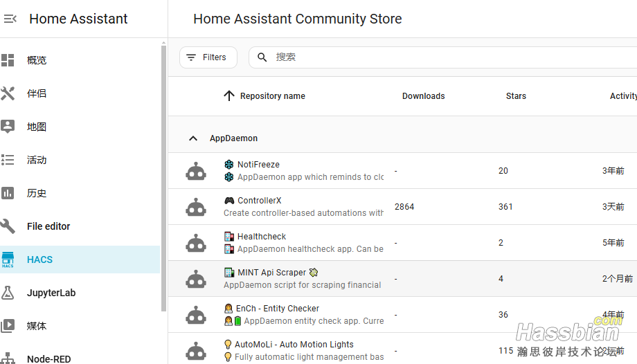Go to File editor in sidebar
This screenshot has height=364, width=637.
[x=48, y=226]
